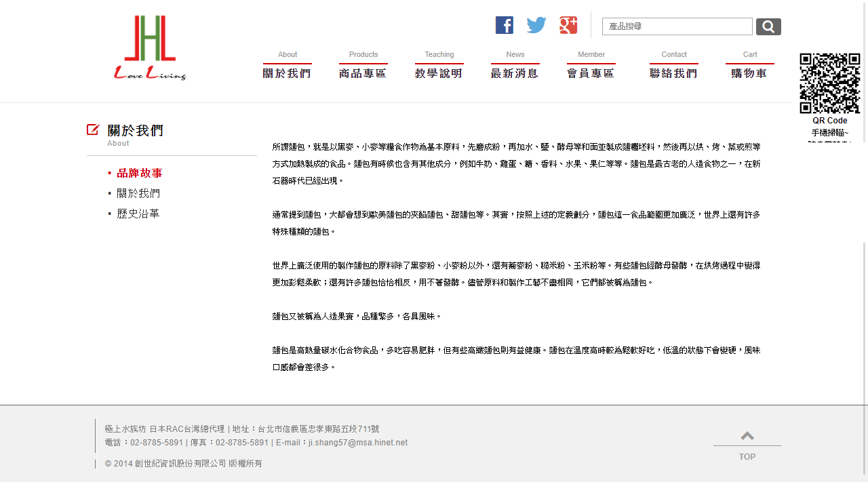Screen dimensions: 868x482
Task: Open the Teaching 教學說明 menu
Action: tap(439, 65)
